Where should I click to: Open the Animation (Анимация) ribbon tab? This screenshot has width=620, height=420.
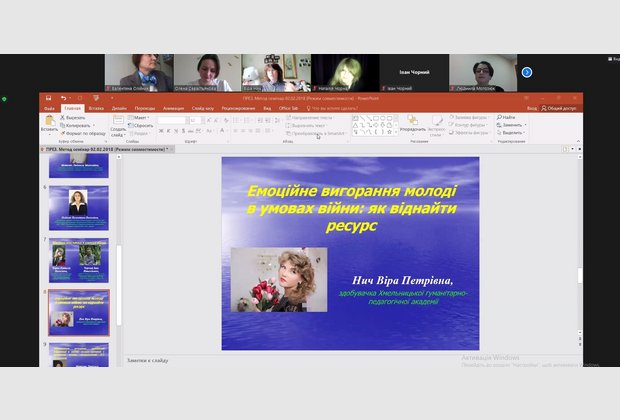point(173,108)
